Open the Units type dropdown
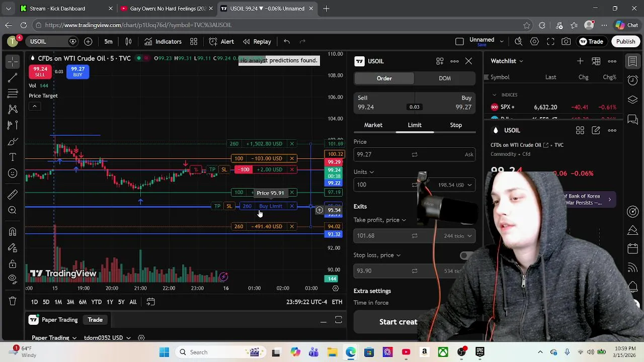The image size is (644, 362). 364,172
